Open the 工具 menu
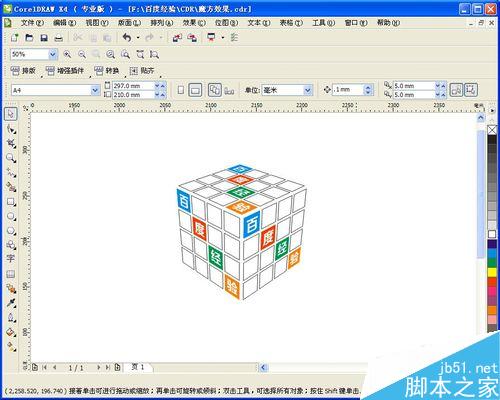Image resolution: width=500 pixels, height=400 pixels. (x=323, y=23)
